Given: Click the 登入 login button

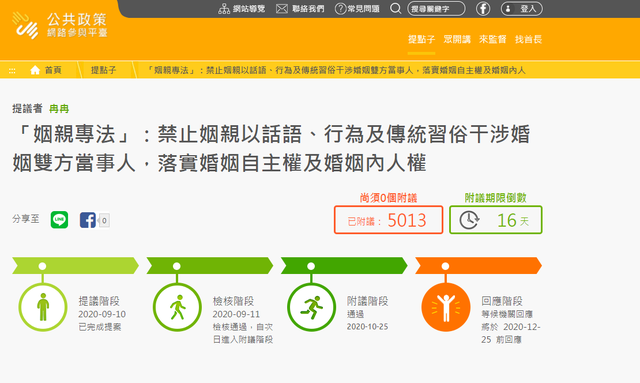Looking at the screenshot, I should [522, 9].
